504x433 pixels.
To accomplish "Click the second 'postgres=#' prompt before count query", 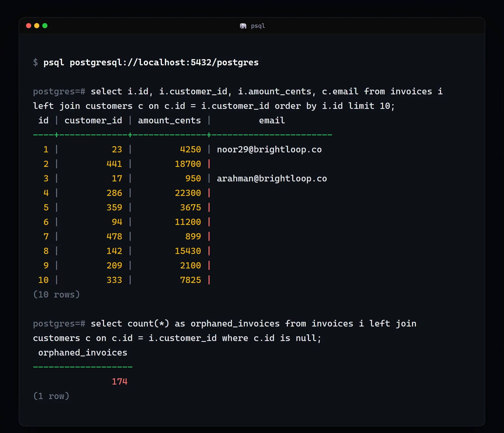I will [59, 324].
